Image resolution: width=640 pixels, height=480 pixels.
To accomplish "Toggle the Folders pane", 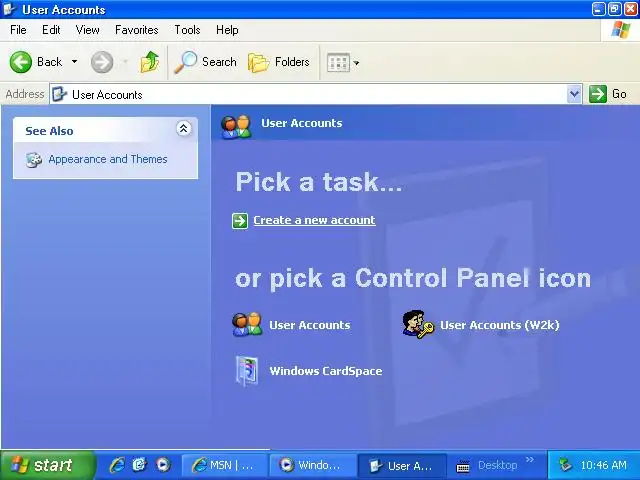I will tap(279, 62).
